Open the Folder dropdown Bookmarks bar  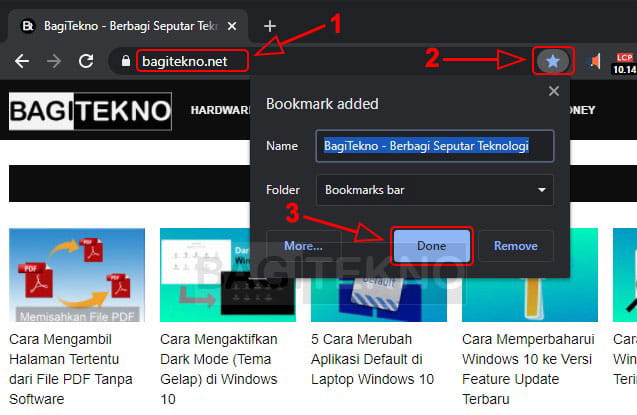pyautogui.click(x=435, y=190)
